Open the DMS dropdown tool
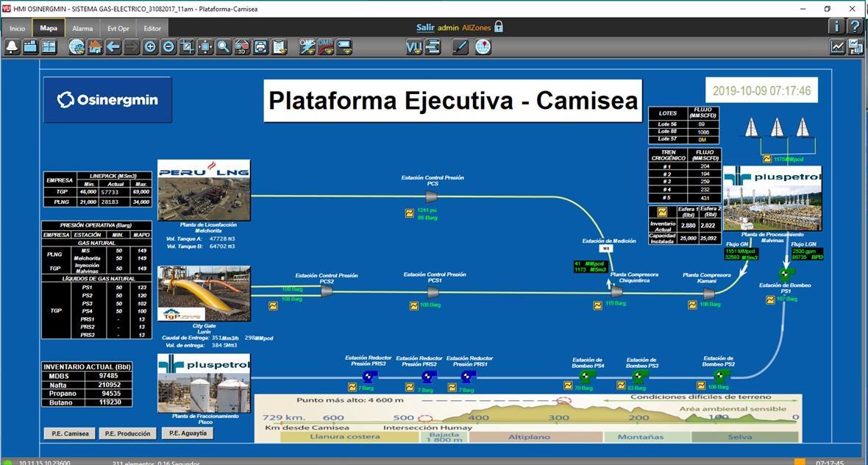Screen dimensions: 868x465 click(x=325, y=47)
